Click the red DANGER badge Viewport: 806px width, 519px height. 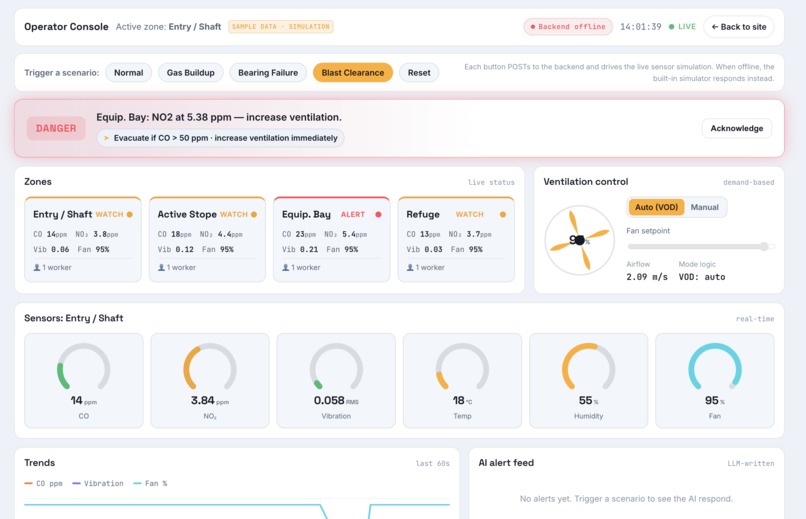(56, 128)
